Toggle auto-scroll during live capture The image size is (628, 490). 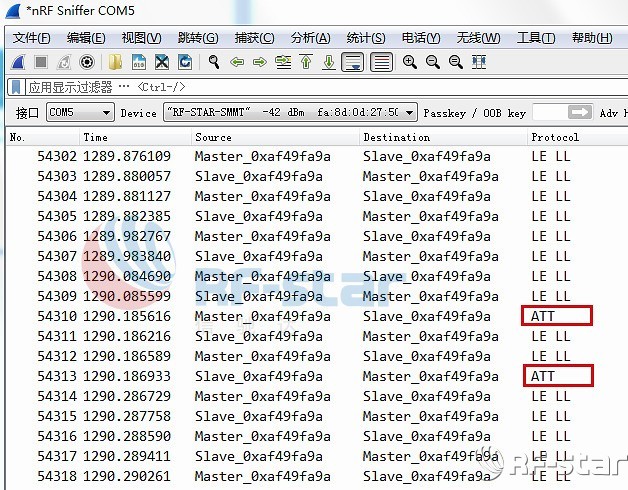352,62
